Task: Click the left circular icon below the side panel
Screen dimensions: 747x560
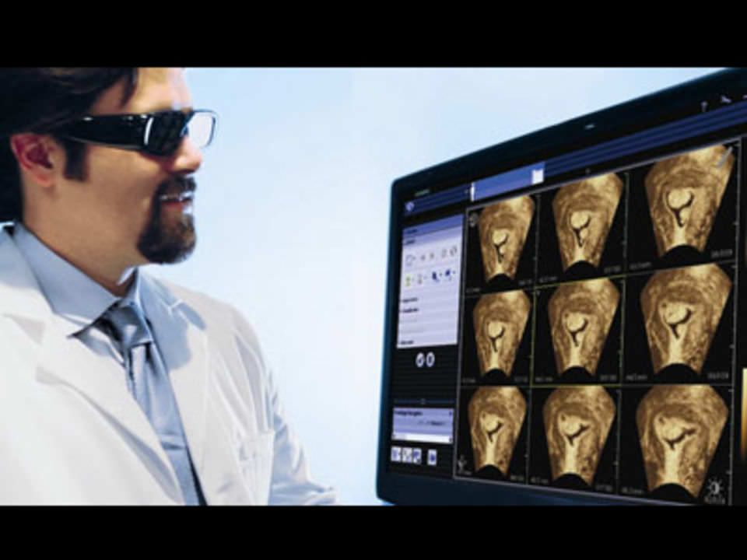Action: point(419,359)
